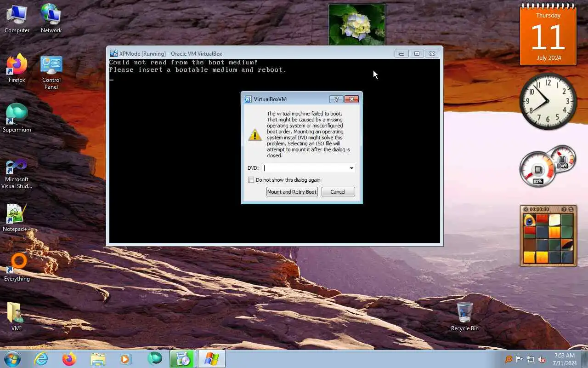Select the Microsoft Visual Studio shortcut
The width and height of the screenshot is (588, 368).
click(x=17, y=173)
